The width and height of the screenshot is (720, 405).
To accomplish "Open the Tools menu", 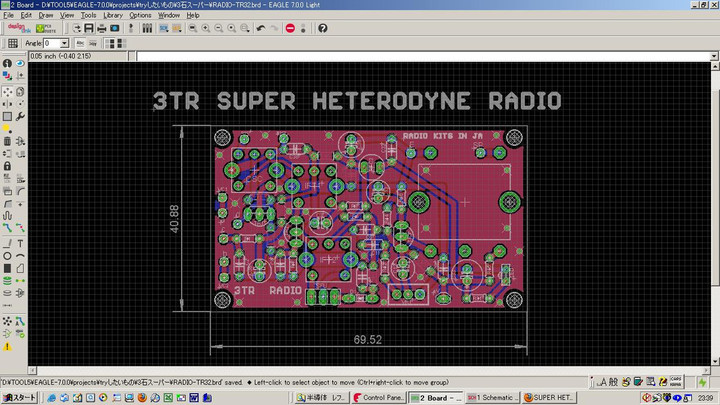I will coord(89,16).
